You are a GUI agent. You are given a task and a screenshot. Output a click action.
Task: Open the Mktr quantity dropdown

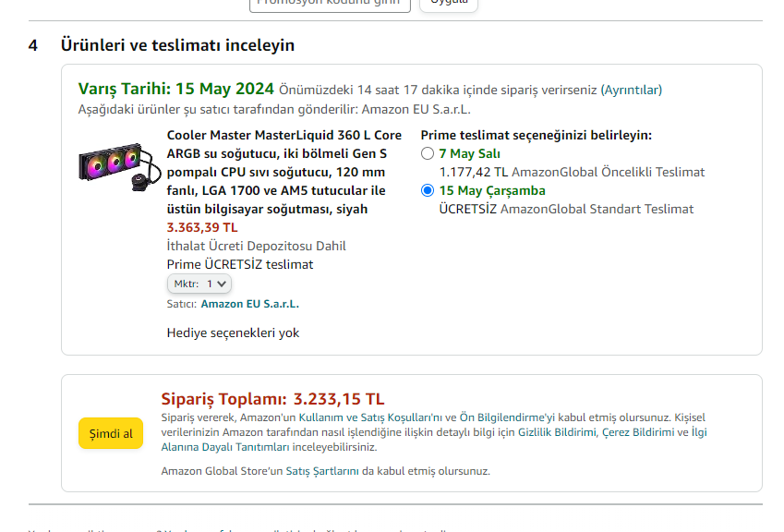click(199, 284)
